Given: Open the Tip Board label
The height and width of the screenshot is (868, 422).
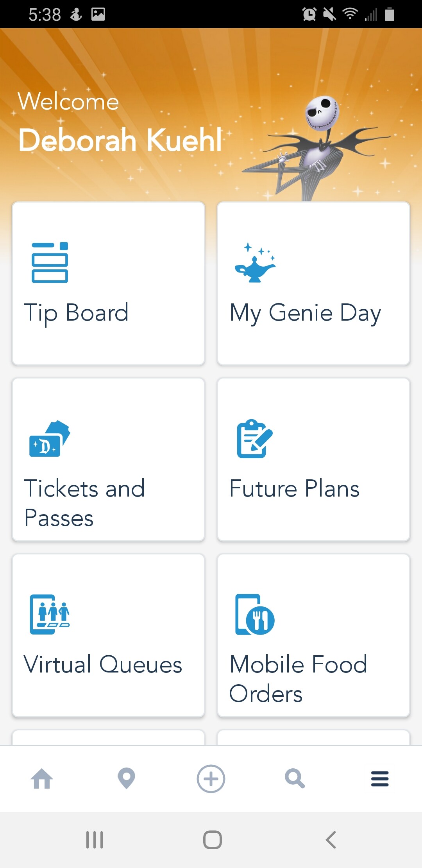Looking at the screenshot, I should coord(76,313).
